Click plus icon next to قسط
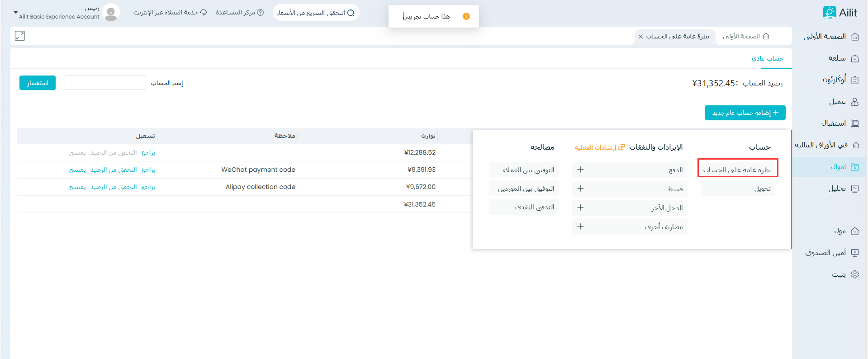Viewport: 868px width, 359px height. pos(580,189)
